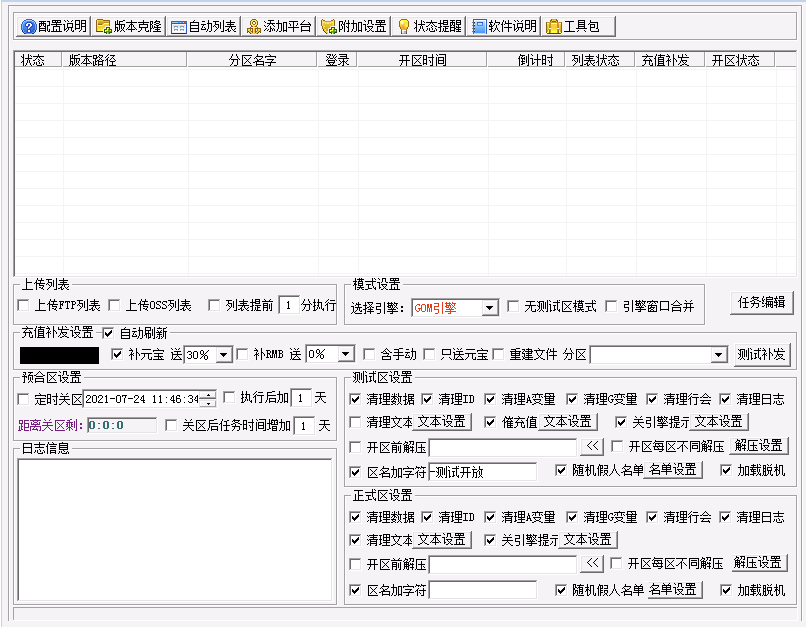Click the 开区前解压 path field in 测试区设置
This screenshot has height=627, width=806.
[503, 448]
